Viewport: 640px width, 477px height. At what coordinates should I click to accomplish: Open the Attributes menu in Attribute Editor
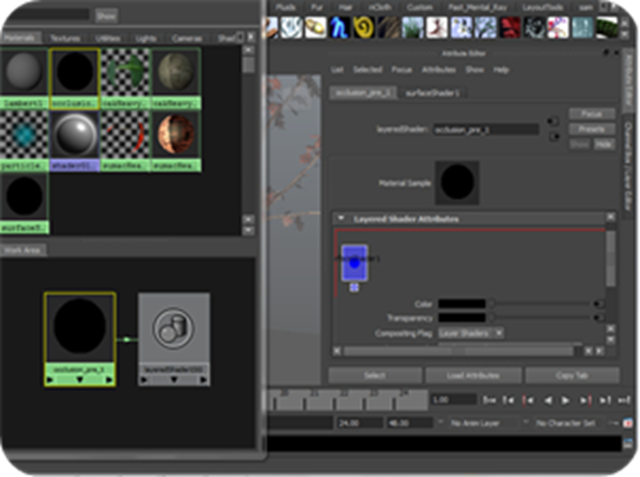click(438, 70)
